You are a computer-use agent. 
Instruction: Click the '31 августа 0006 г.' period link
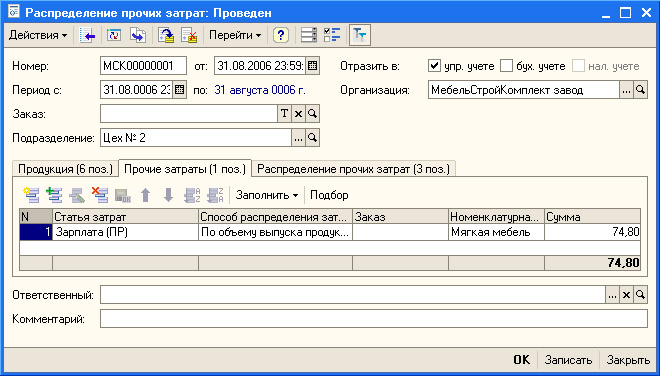click(x=260, y=90)
